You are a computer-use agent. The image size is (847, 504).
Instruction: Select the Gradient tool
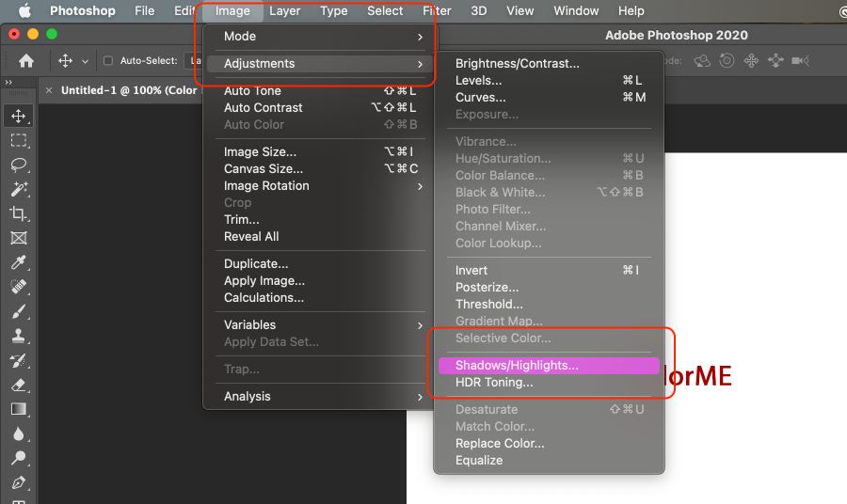click(19, 409)
